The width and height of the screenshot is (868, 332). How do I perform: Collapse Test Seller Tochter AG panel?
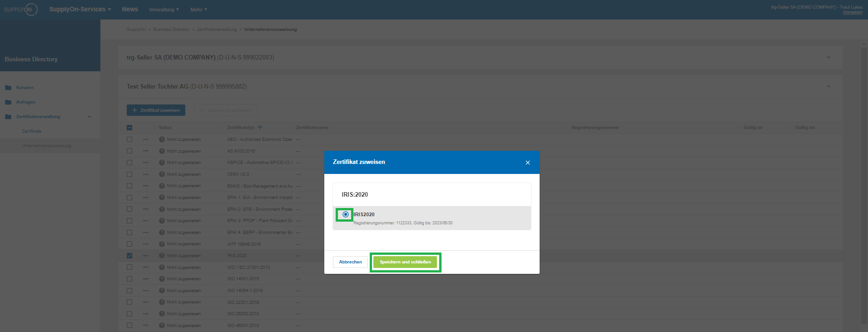828,86
